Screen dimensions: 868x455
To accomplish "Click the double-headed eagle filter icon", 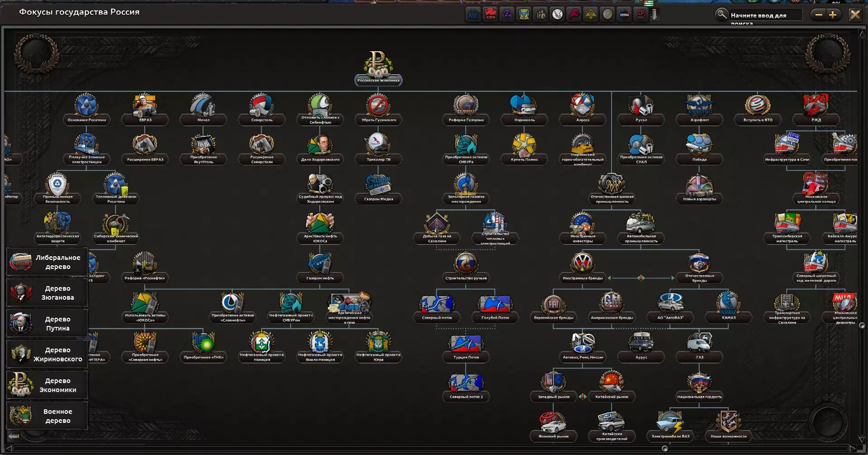I will click(591, 14).
